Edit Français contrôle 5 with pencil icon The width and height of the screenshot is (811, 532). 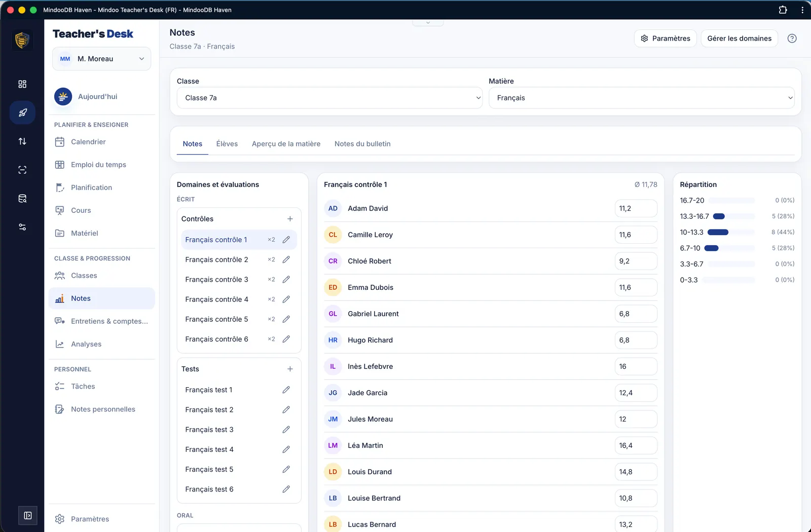click(286, 319)
